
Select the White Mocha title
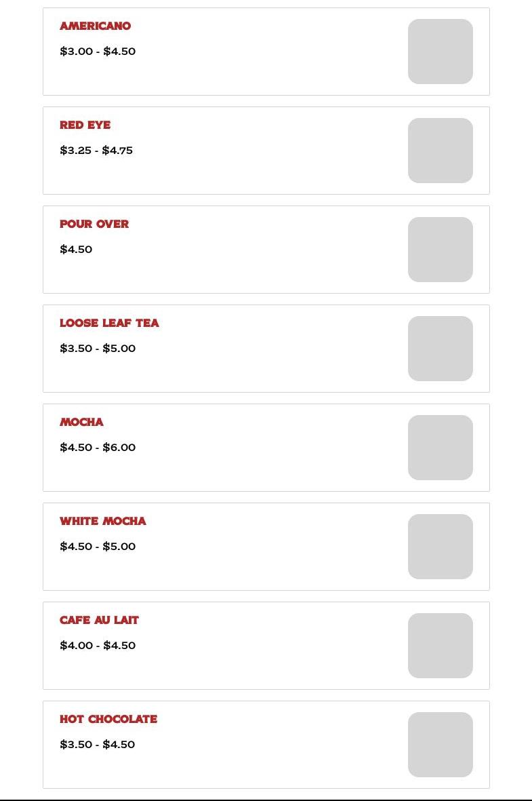[103, 522]
